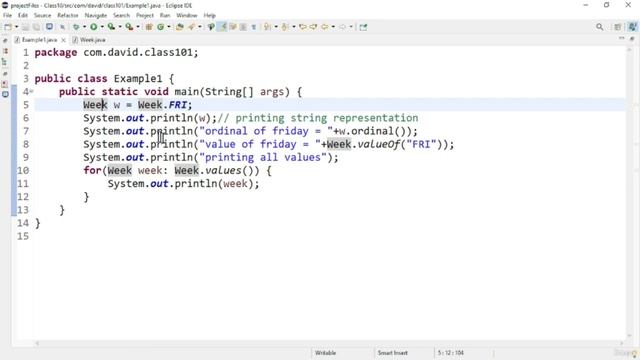
Task: Open the Source menu
Action: click(x=42, y=15)
